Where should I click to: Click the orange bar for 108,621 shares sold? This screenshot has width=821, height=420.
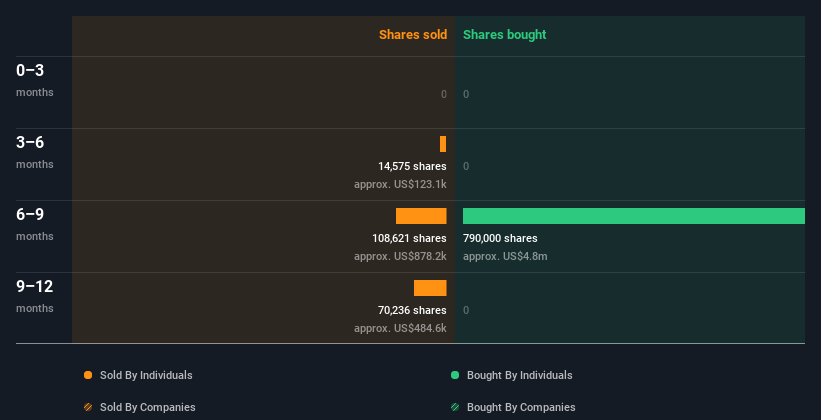click(421, 216)
